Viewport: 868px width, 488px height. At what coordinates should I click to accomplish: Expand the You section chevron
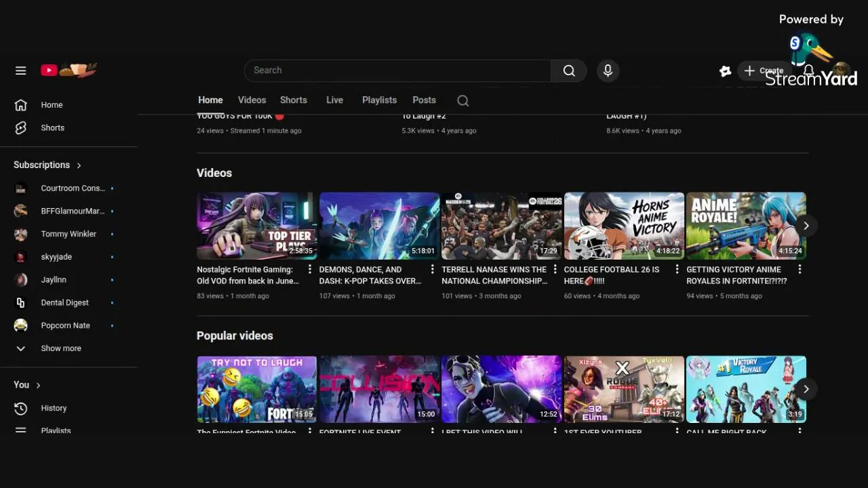38,385
